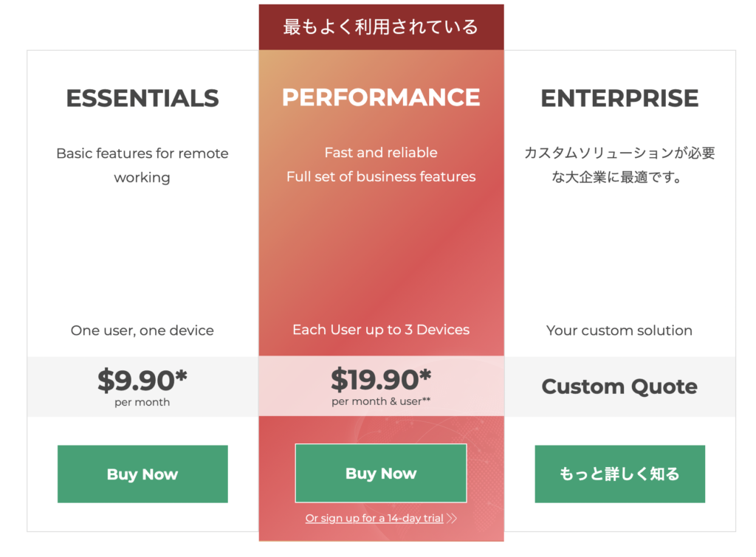Click the 'Basic features for remote working' description

142,165
